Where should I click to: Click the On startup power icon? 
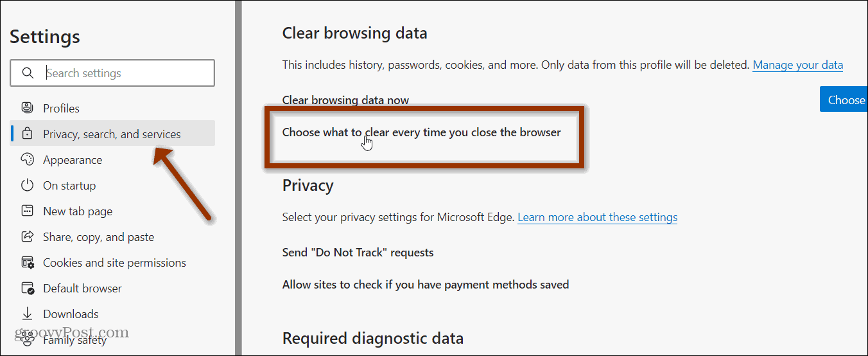coord(27,185)
